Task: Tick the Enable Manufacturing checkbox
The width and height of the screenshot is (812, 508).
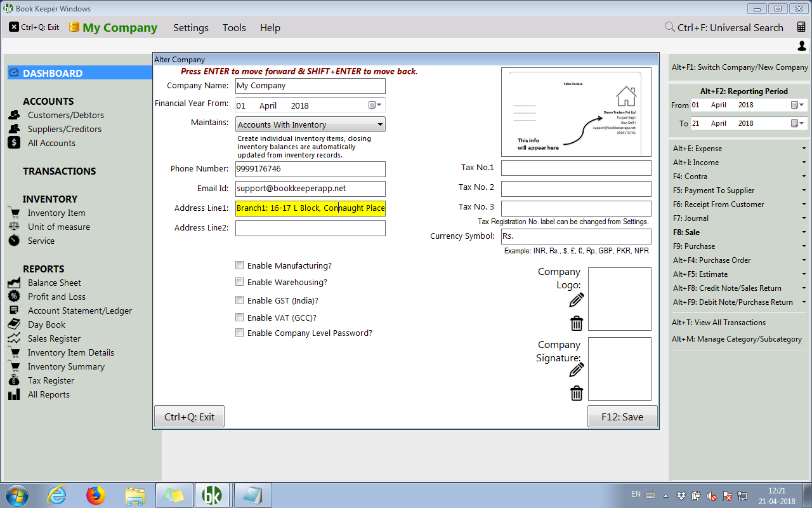Action: 239,265
